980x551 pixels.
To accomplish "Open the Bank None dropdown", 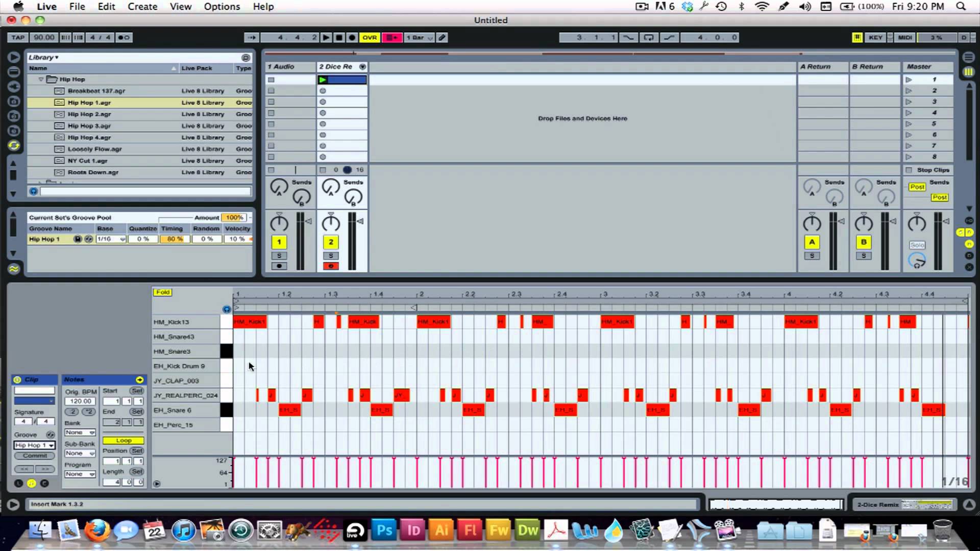I will 80,433.
